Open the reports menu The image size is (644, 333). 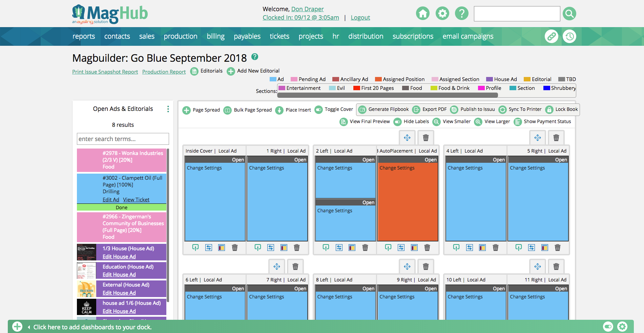pos(84,36)
